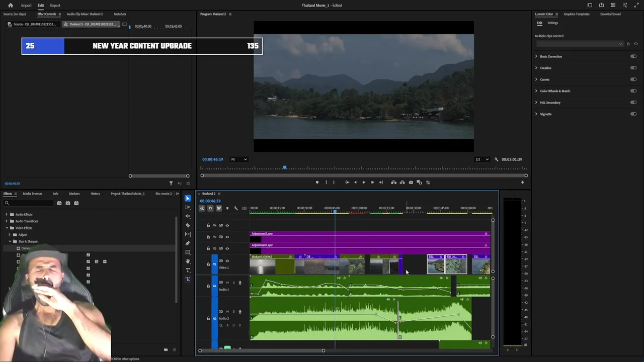Filter effects by YUV Effects icon
This screenshot has width=644, height=362.
click(76, 203)
